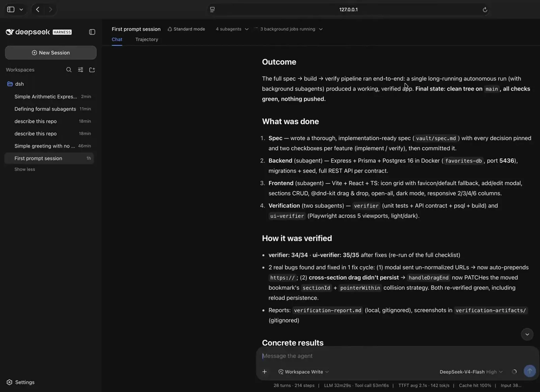Open the Simple greeting with no ... session

(x=49, y=146)
